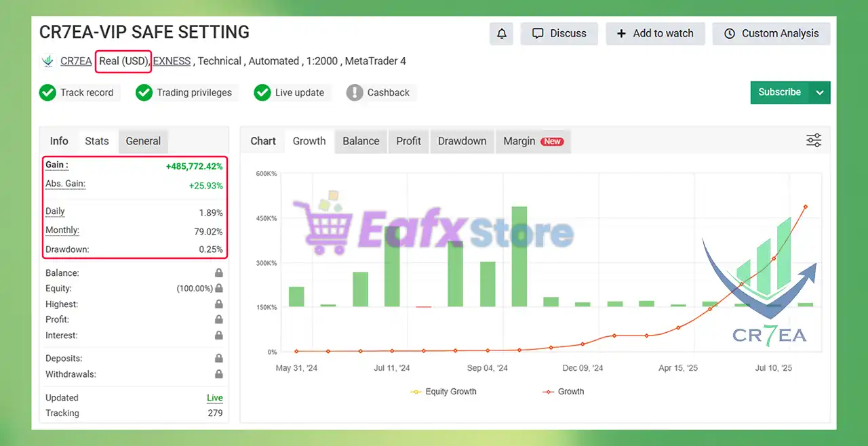Click the Track record checkmark icon
The width and height of the screenshot is (868, 446).
[47, 92]
